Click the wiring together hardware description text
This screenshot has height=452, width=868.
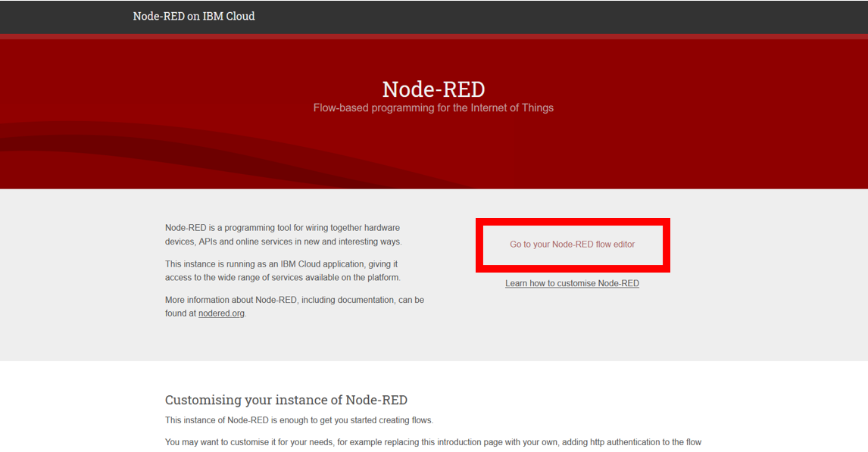coord(283,234)
